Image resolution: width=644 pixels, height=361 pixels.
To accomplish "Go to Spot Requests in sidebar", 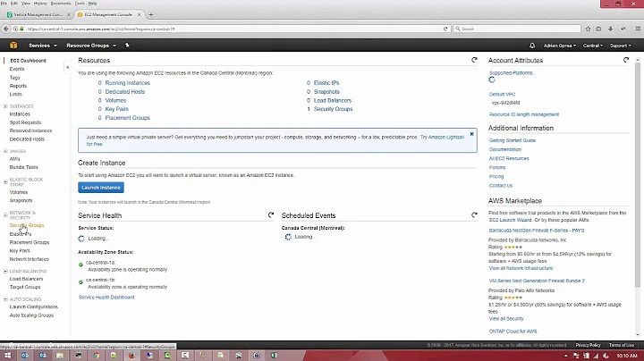I will coord(25,122).
